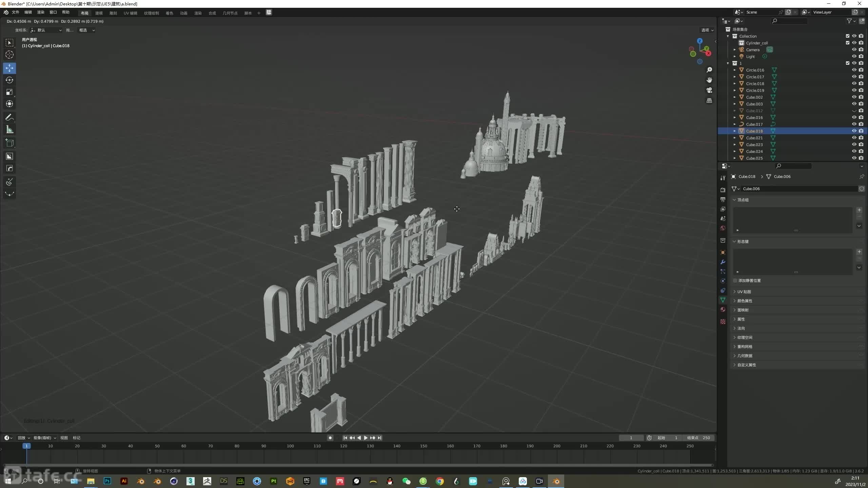Hide Circle.016 in viewport

coord(854,70)
